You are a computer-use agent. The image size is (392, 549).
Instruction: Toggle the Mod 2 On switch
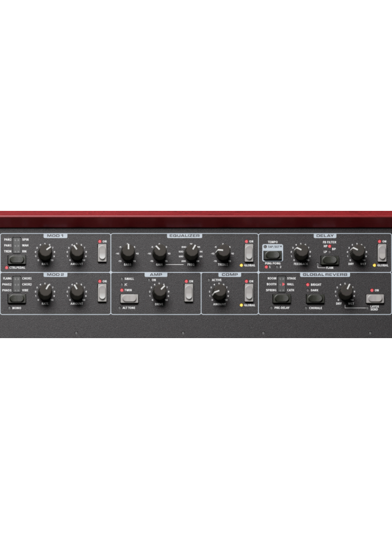(102, 292)
